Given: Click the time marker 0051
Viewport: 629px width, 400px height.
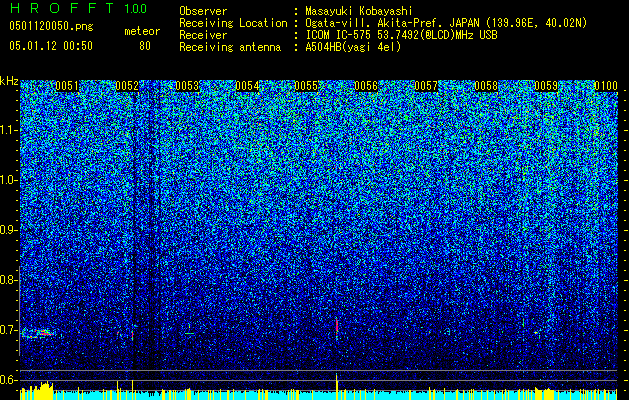Looking at the screenshot, I should tap(67, 86).
